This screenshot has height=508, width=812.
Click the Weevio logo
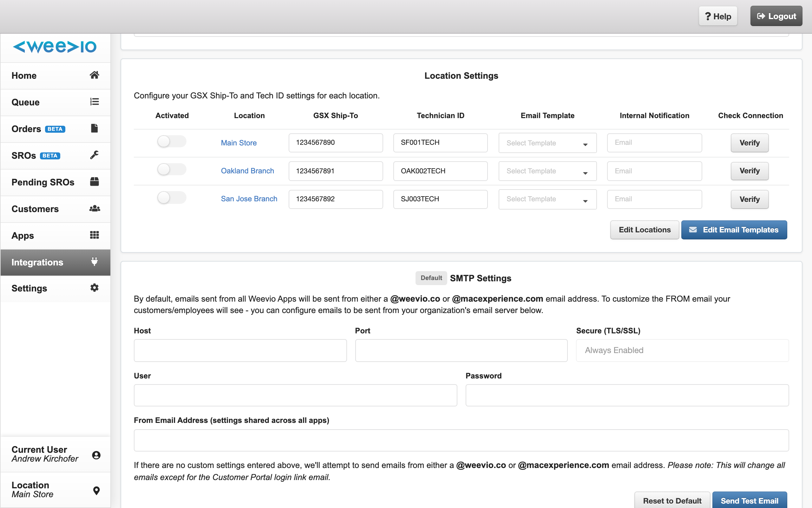coord(55,47)
